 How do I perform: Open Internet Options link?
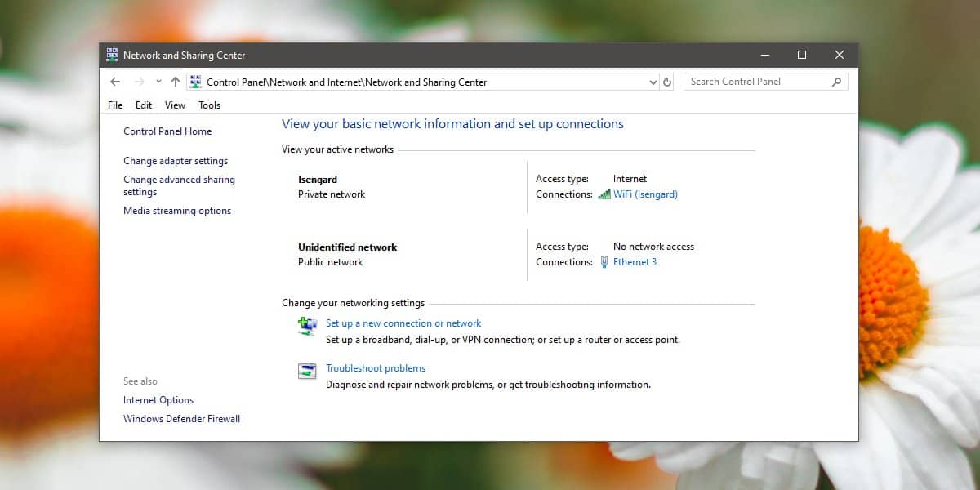tap(158, 400)
